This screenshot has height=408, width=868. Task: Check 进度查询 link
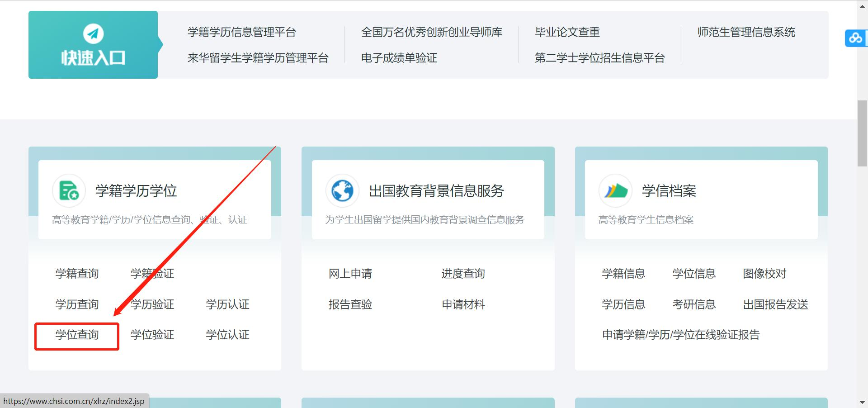pyautogui.click(x=463, y=274)
